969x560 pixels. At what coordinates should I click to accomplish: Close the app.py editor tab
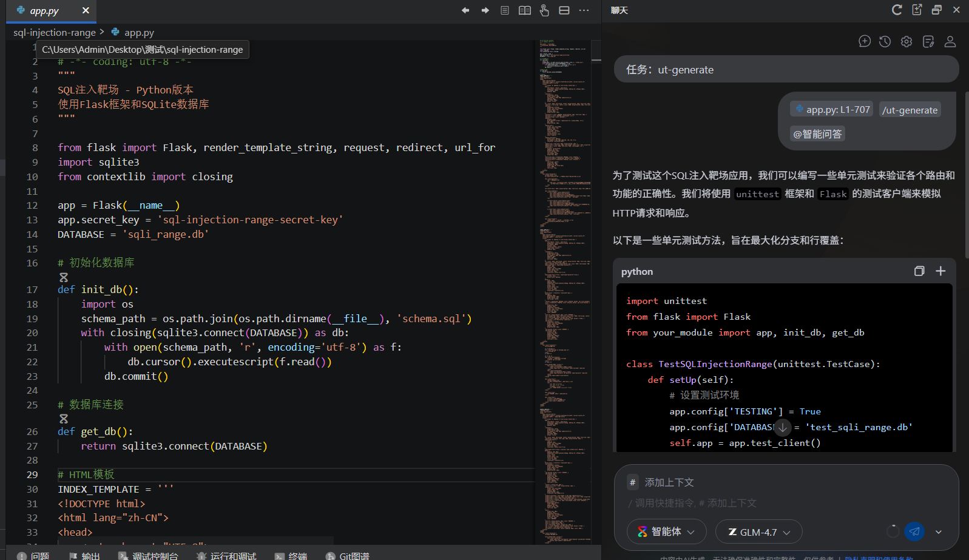tap(86, 10)
